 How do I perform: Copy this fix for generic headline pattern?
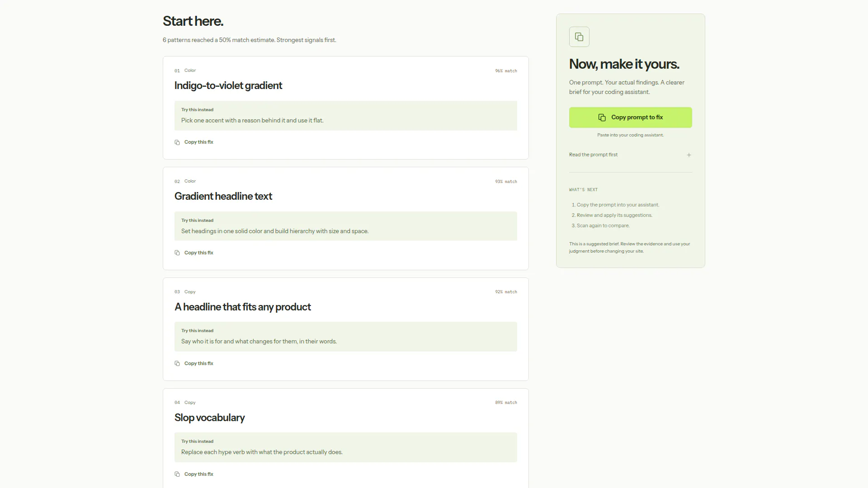[x=194, y=364]
